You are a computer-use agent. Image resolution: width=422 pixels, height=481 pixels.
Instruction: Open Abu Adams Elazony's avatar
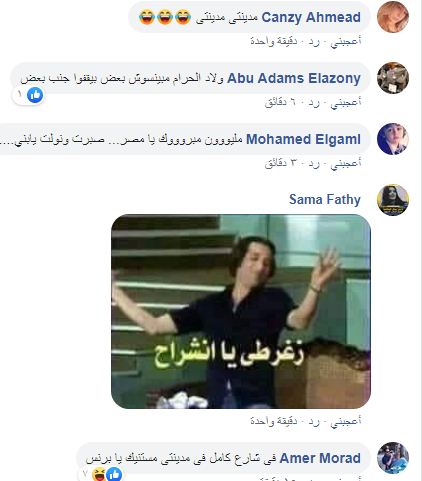[x=393, y=78]
